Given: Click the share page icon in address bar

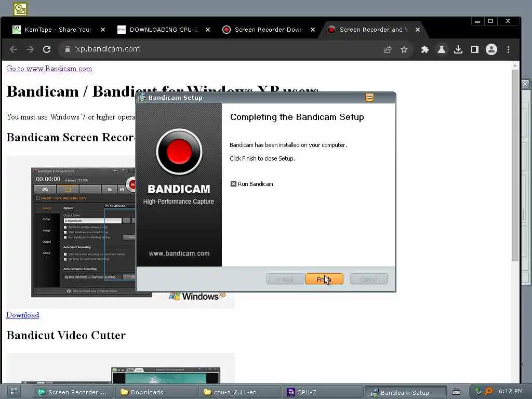Looking at the screenshot, I should pyautogui.click(x=388, y=49).
